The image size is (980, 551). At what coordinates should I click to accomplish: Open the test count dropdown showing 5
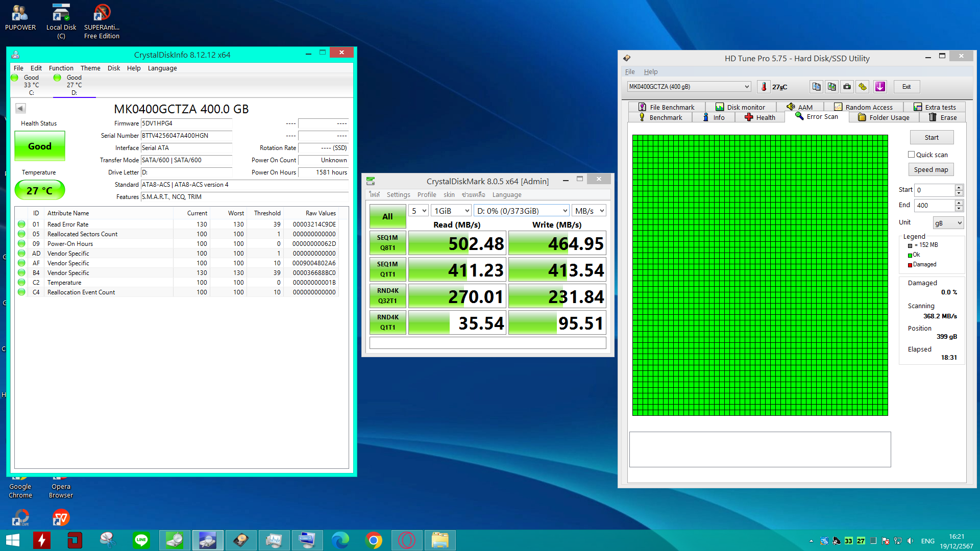[x=418, y=210]
